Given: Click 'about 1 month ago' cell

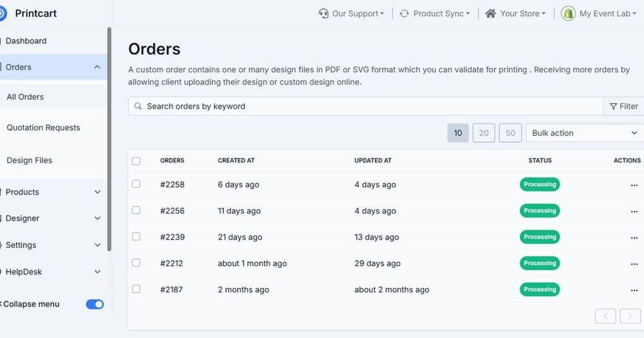Looking at the screenshot, I should (x=252, y=264).
